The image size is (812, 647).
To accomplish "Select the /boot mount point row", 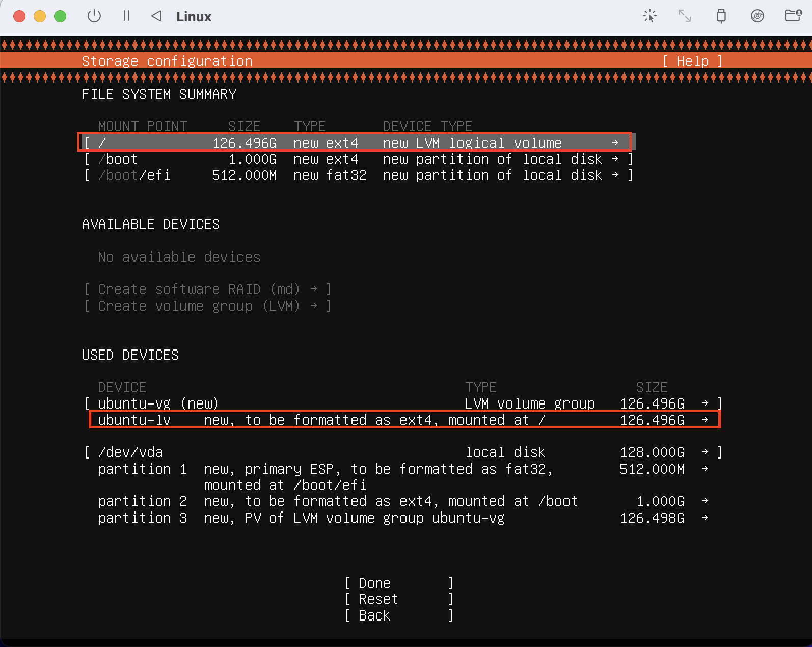I will (x=359, y=159).
